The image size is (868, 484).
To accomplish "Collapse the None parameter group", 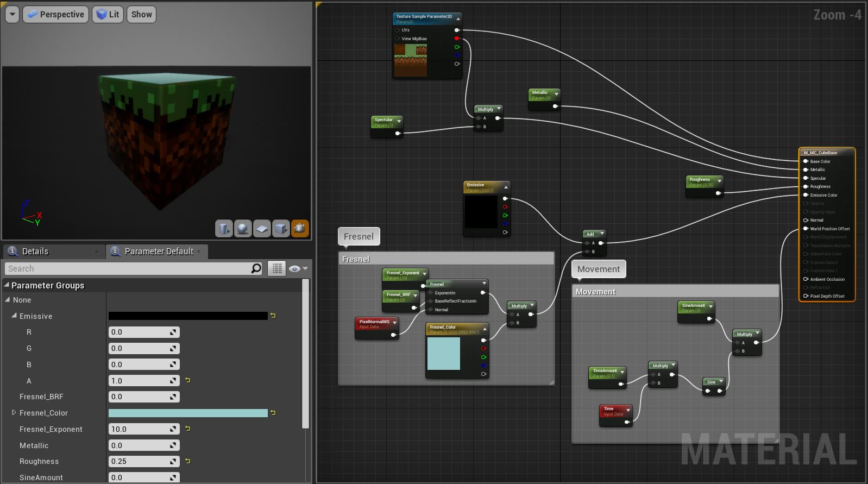I will click(8, 299).
